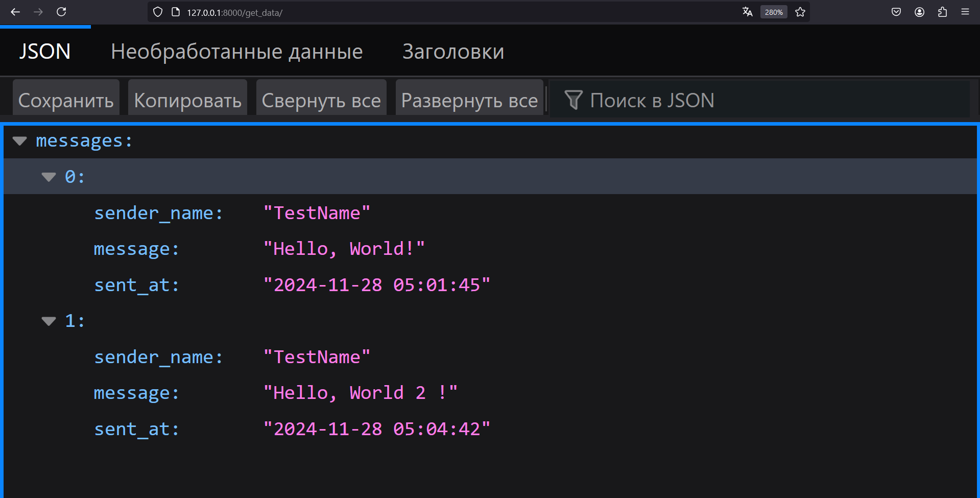Click the shield tracking protection icon
Screen dimensions: 980x498
coord(158,12)
